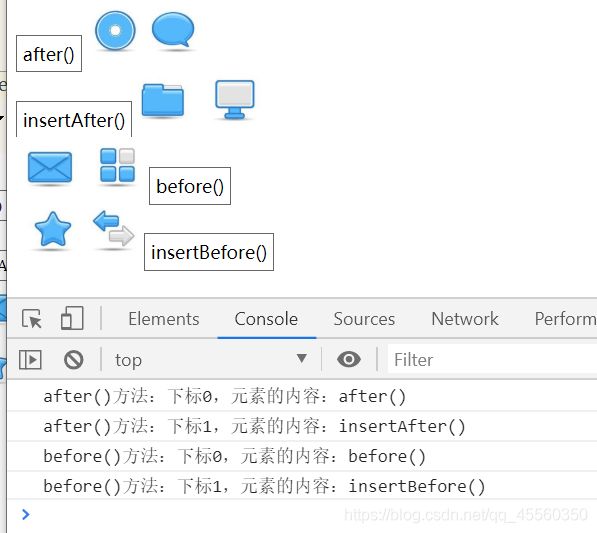Click the blue star icon
The height and width of the screenshot is (533, 597).
tap(53, 229)
